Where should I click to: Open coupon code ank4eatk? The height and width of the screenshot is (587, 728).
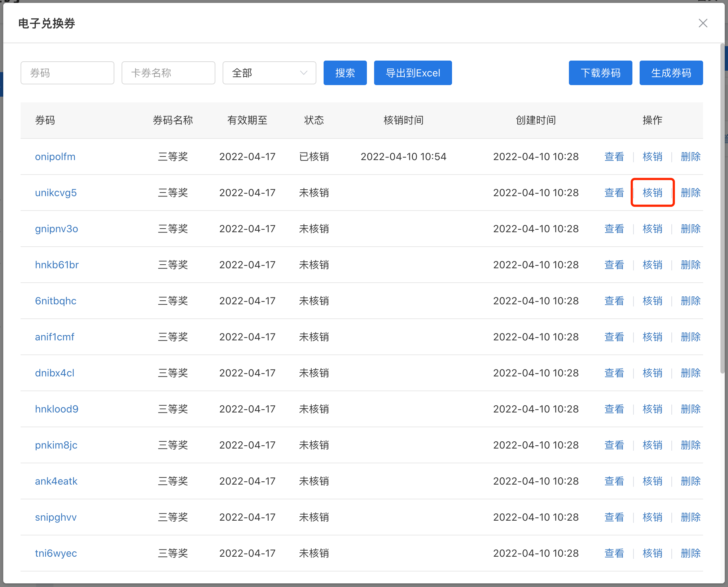click(56, 481)
